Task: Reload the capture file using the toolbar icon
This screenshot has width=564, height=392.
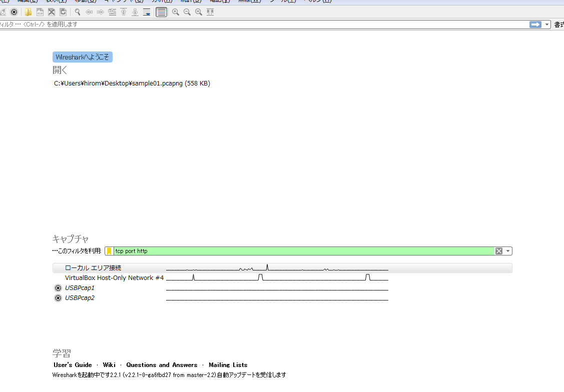Action: pos(63,12)
